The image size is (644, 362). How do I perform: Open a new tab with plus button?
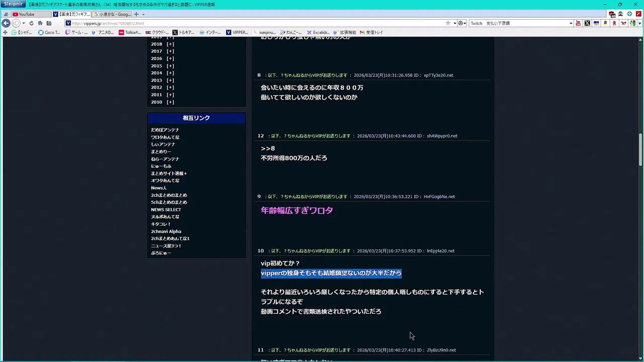tap(136, 14)
